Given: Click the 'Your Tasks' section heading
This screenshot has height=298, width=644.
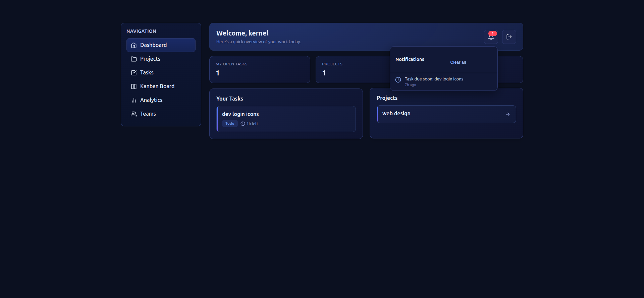Looking at the screenshot, I should click(230, 99).
